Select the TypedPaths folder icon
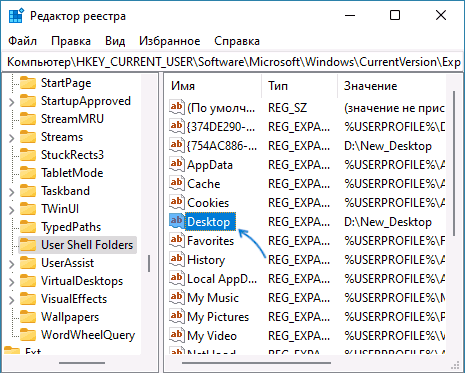465x373 pixels. coord(28,227)
